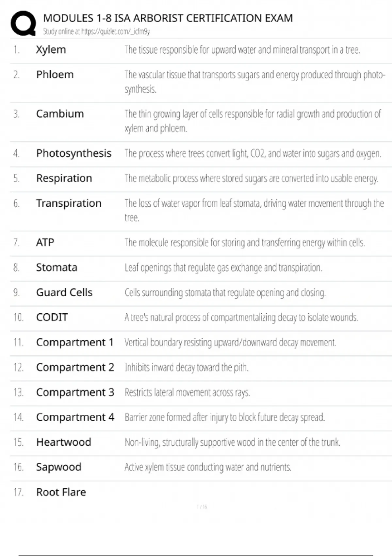The width and height of the screenshot is (392, 556).
Task: Click the CODIT term
Action: (52, 317)
